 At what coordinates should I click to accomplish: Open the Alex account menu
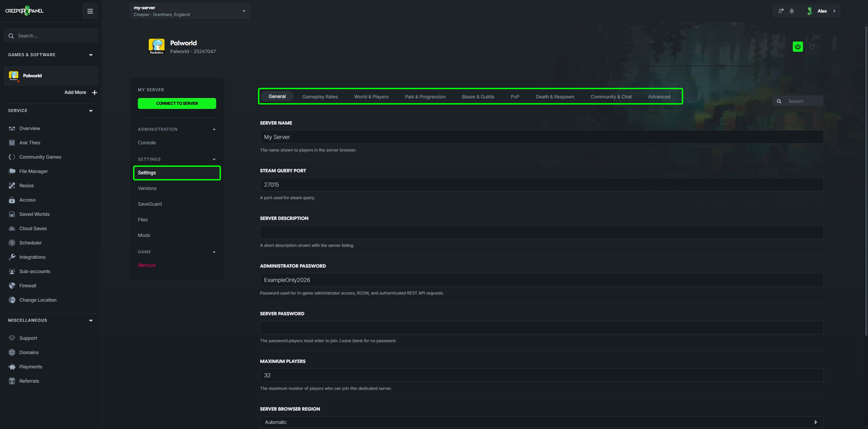(822, 11)
